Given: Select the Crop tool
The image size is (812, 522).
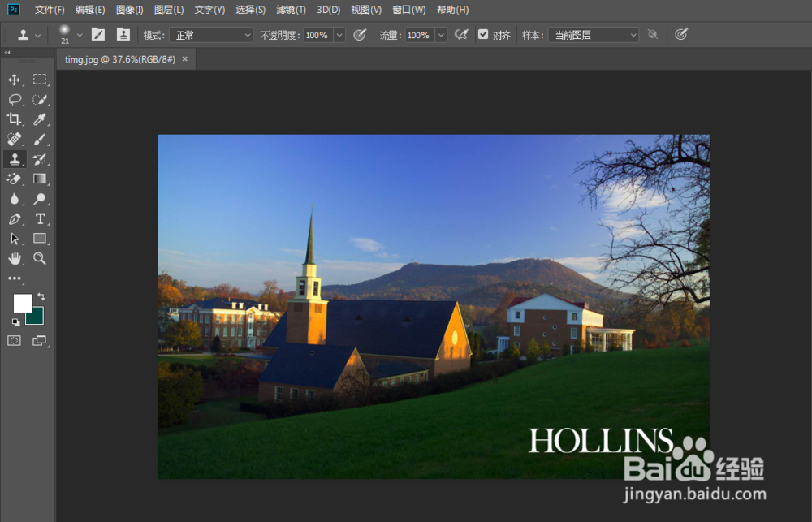Looking at the screenshot, I should (15, 119).
